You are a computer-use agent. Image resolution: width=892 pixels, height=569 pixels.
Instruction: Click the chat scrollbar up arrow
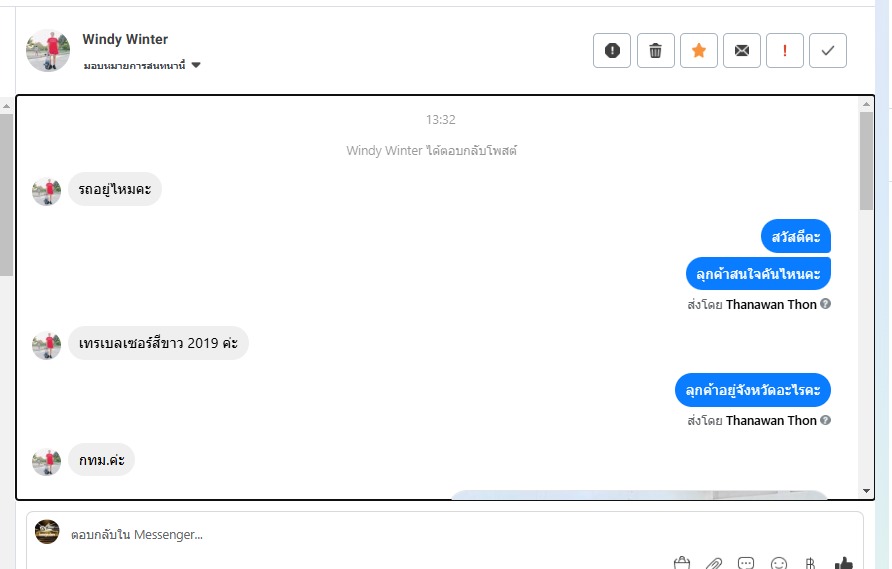tap(866, 104)
